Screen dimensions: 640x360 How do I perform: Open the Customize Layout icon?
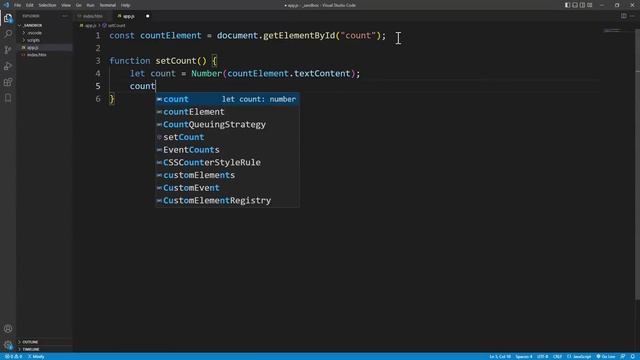coord(589,5)
